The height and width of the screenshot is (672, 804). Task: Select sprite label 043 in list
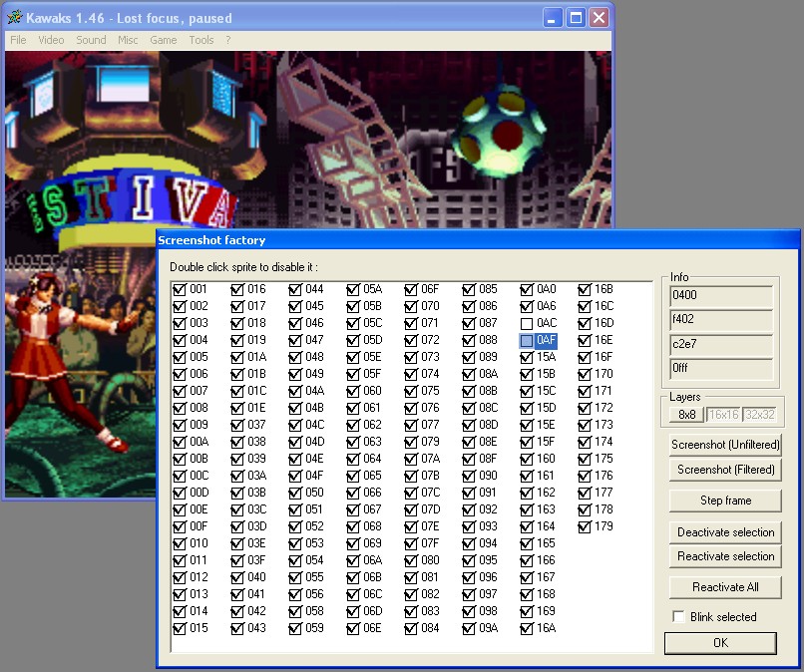point(256,627)
